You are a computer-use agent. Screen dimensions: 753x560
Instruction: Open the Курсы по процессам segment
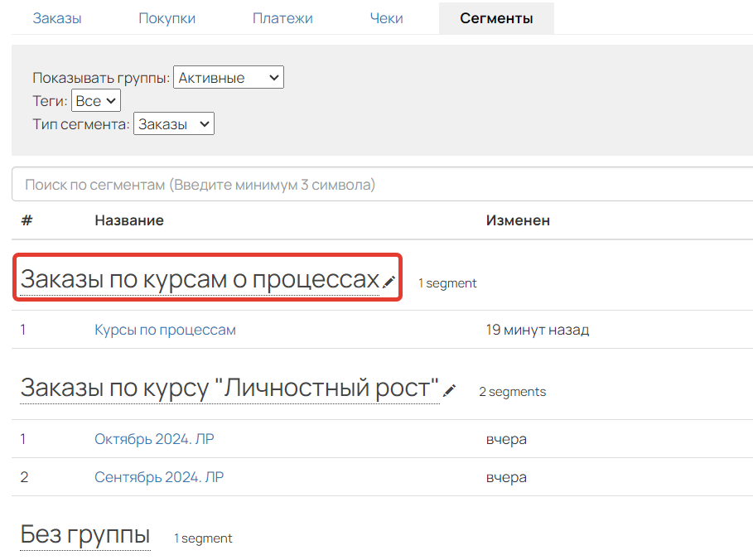[165, 330]
